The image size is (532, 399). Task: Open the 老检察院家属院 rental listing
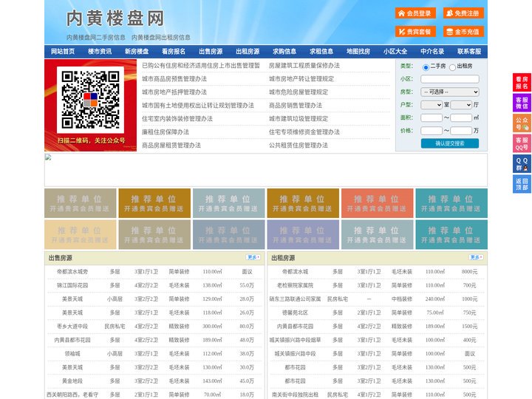click(x=295, y=285)
